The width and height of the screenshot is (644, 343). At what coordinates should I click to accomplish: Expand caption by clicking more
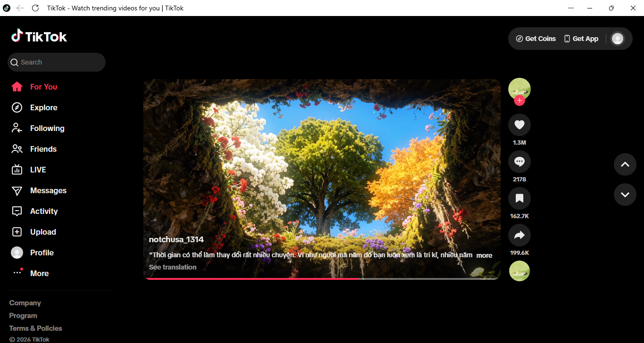pyautogui.click(x=484, y=255)
